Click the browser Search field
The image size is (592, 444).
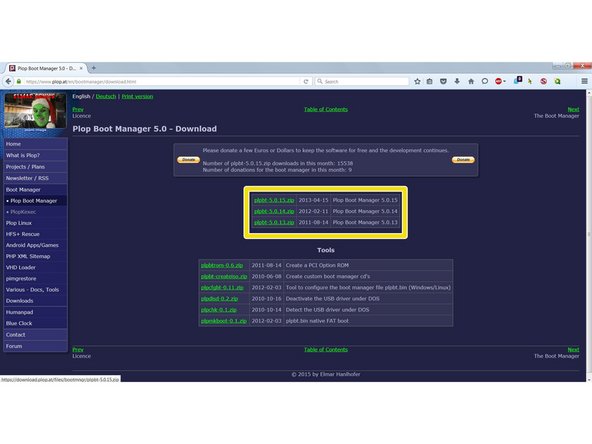click(362, 82)
